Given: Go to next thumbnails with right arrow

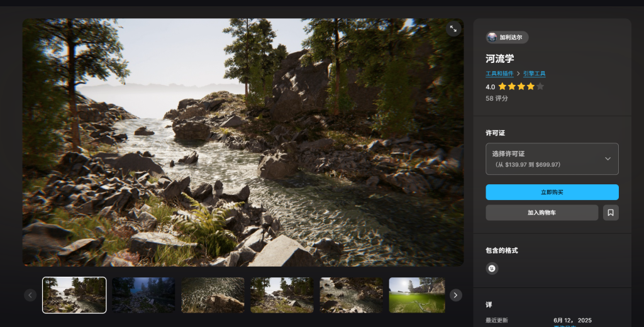Looking at the screenshot, I should click(456, 295).
